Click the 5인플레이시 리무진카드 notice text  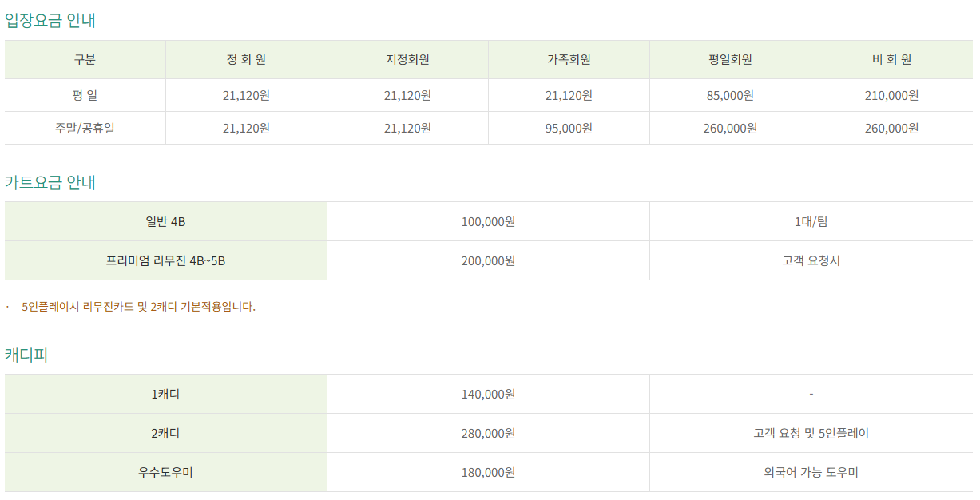coord(138,307)
